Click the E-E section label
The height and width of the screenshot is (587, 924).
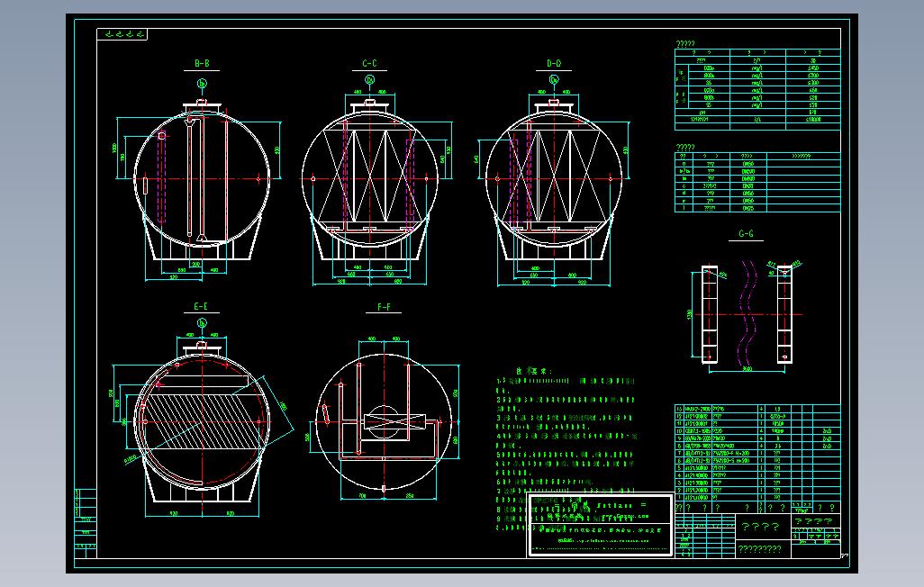[x=201, y=306]
